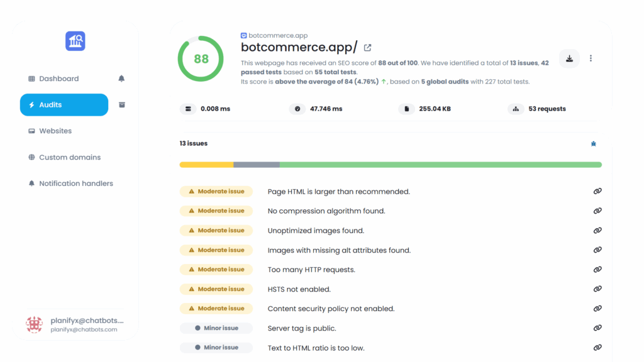Navigate to Custom domains
Image resolution: width=644 pixels, height=362 pixels.
coord(69,158)
